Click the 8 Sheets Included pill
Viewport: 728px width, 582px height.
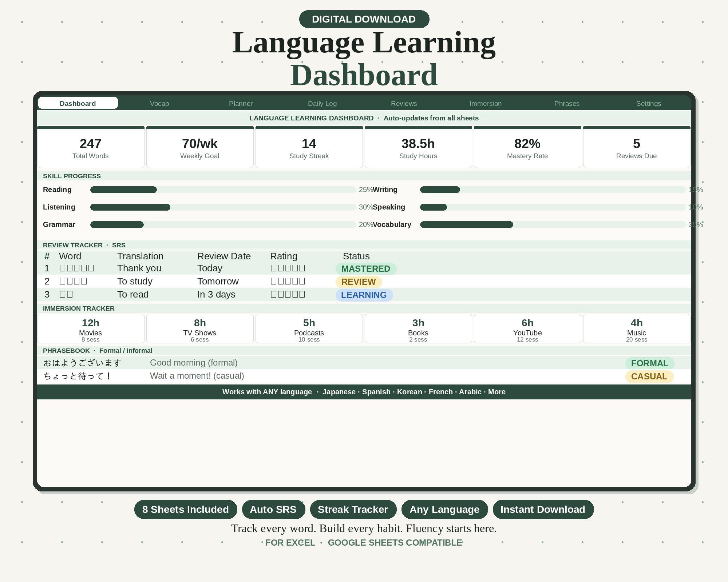pos(186,509)
